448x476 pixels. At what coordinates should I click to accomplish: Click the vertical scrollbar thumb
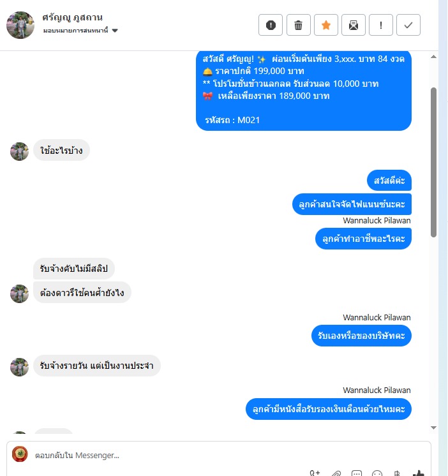point(433,162)
